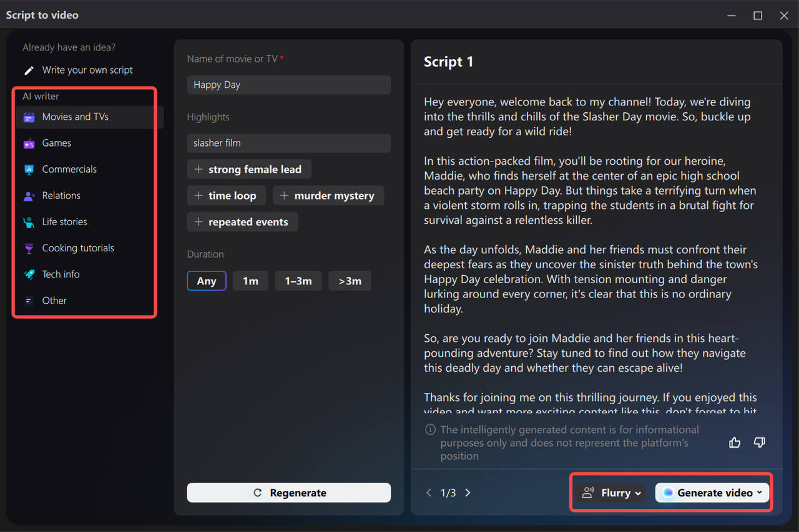Give the generated script a thumbs up
This screenshot has width=799, height=532.
(x=735, y=442)
